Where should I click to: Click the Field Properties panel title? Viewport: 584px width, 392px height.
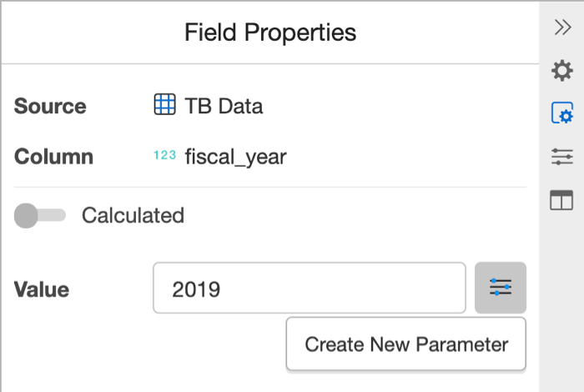(270, 33)
